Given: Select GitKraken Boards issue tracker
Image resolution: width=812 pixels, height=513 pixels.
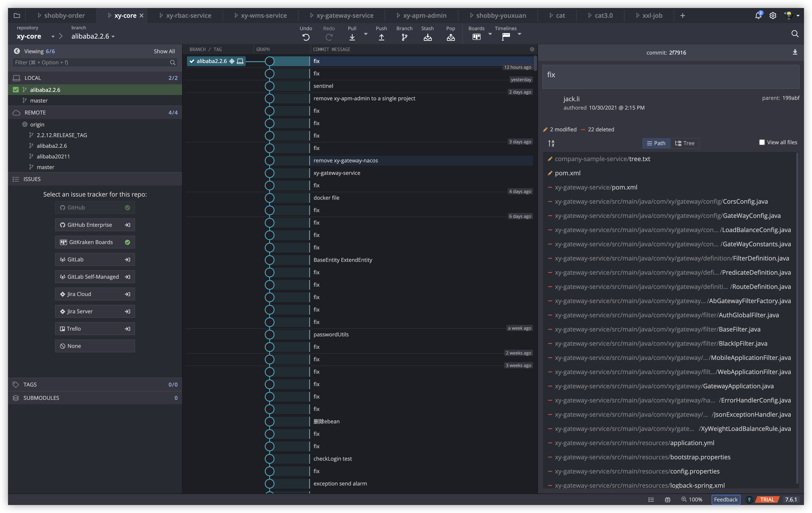Looking at the screenshot, I should coord(95,242).
